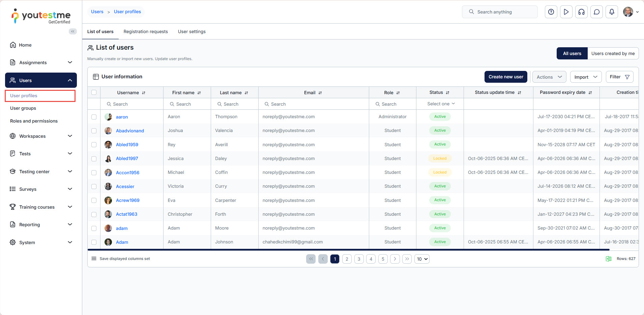The width and height of the screenshot is (644, 315).
Task: Switch to the User settings tab
Action: point(192,32)
